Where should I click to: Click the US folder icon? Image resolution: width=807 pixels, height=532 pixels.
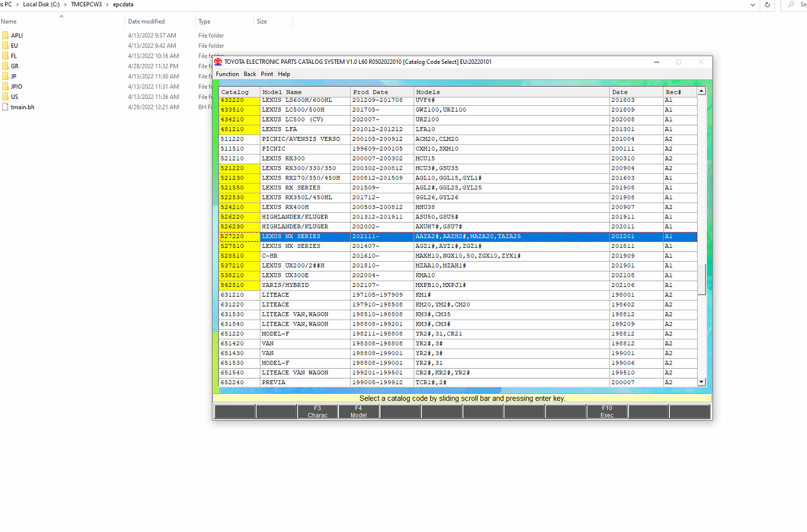5,97
